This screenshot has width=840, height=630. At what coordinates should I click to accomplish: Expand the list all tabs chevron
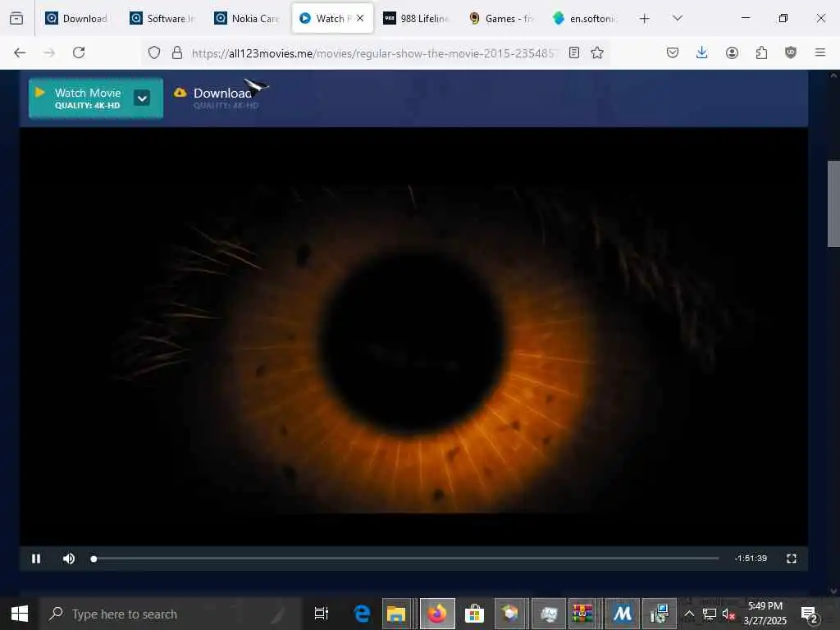pyautogui.click(x=678, y=18)
